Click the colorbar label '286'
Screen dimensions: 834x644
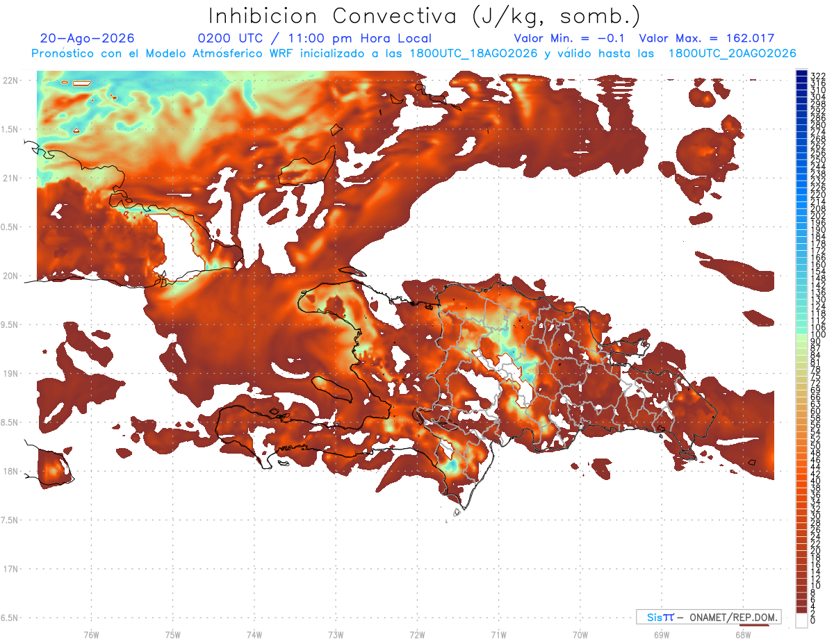coord(819,117)
